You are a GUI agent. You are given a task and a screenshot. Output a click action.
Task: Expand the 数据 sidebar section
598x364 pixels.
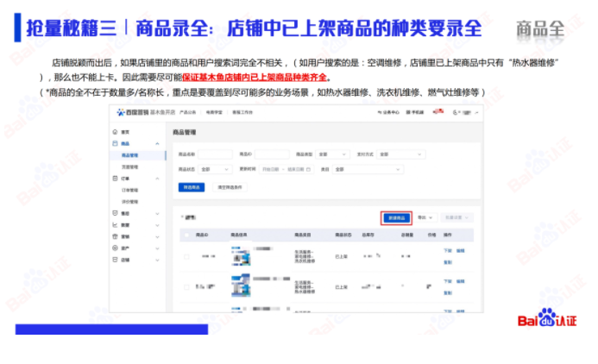click(x=158, y=225)
